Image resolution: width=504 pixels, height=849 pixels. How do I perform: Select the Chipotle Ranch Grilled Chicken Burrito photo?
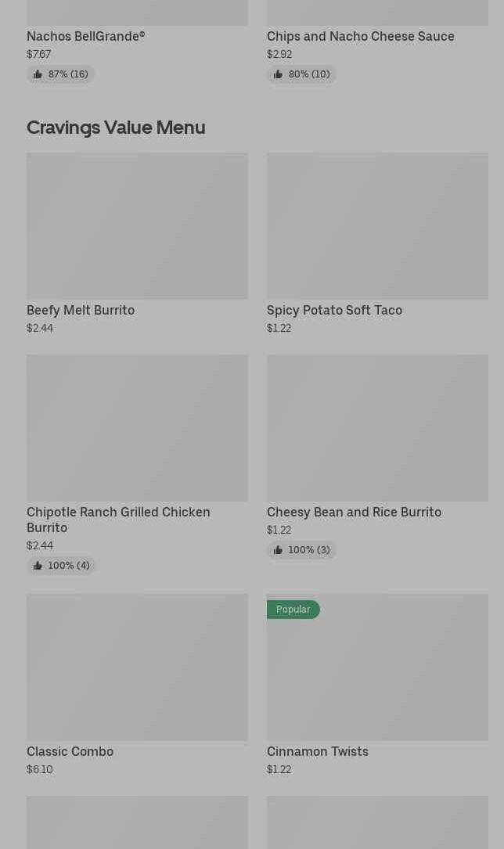[137, 427]
